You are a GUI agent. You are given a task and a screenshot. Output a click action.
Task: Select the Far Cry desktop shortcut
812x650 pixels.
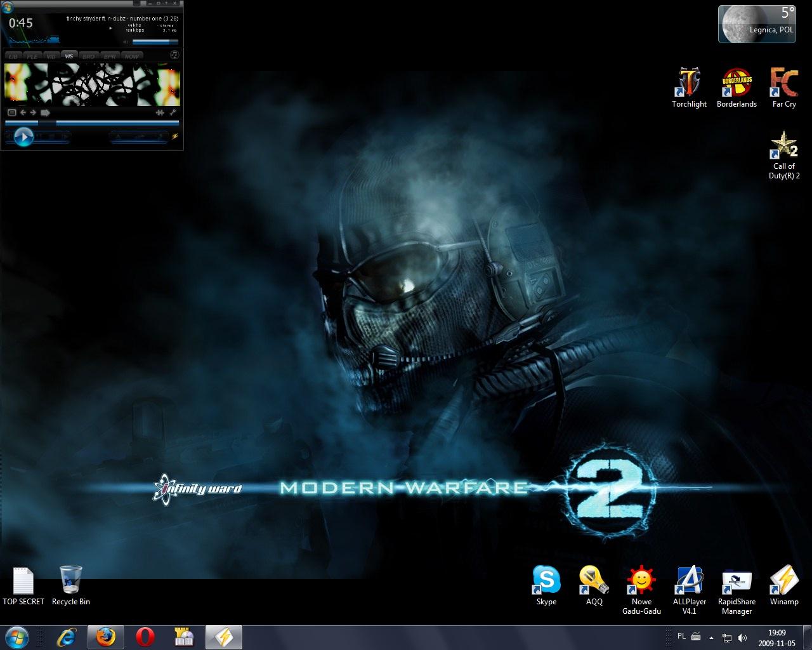[784, 88]
